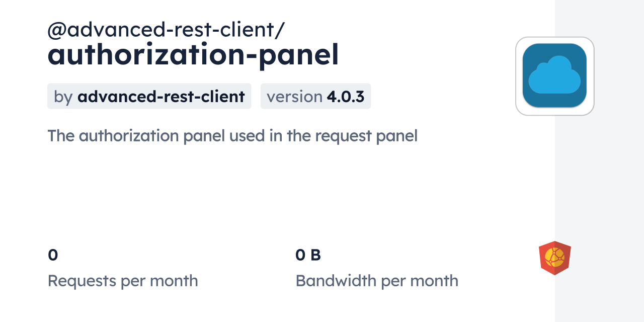Click the 4.0.3 version number
The height and width of the screenshot is (322, 644).
pos(346,96)
